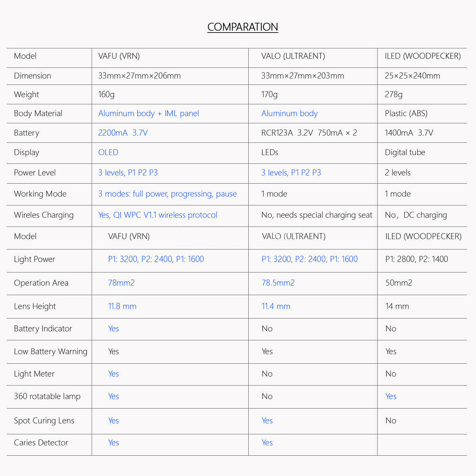
Task: Select the VAFU (VRN) header in first row
Action: [119, 56]
